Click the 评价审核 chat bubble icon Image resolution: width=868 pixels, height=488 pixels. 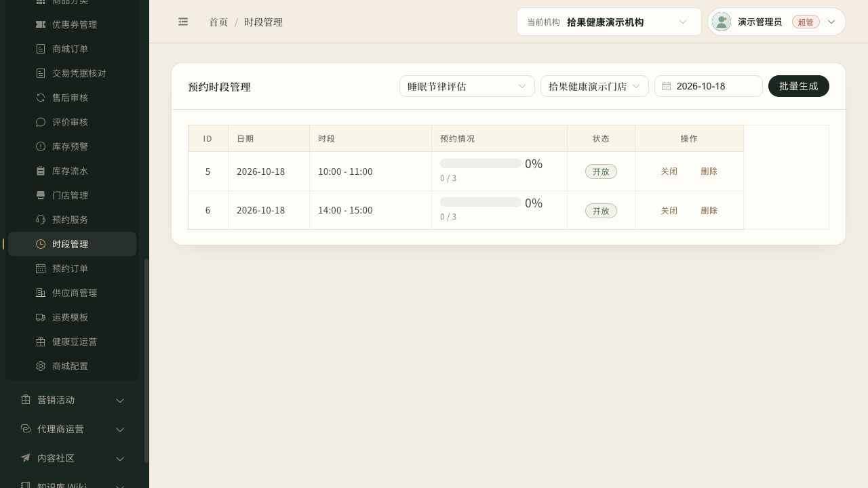tap(41, 122)
